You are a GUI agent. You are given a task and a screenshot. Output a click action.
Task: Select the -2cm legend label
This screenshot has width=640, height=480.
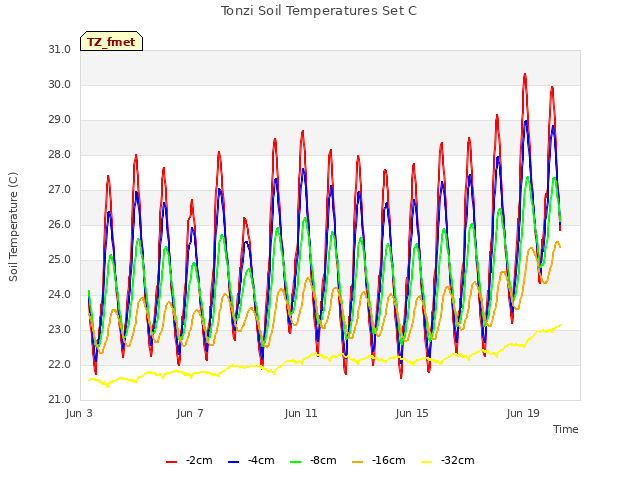[199, 460]
